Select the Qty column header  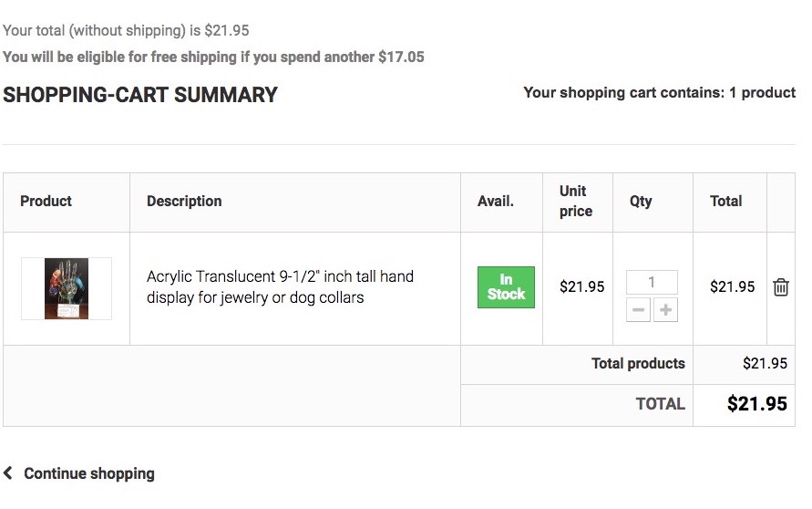click(x=641, y=201)
